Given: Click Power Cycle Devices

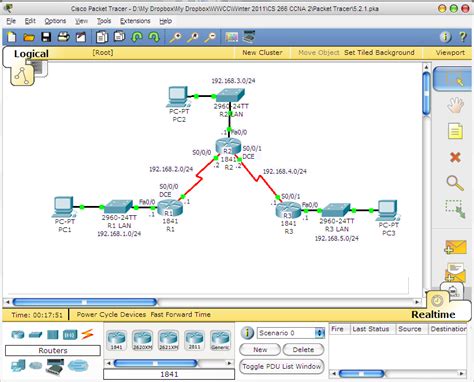Looking at the screenshot, I should (111, 315).
